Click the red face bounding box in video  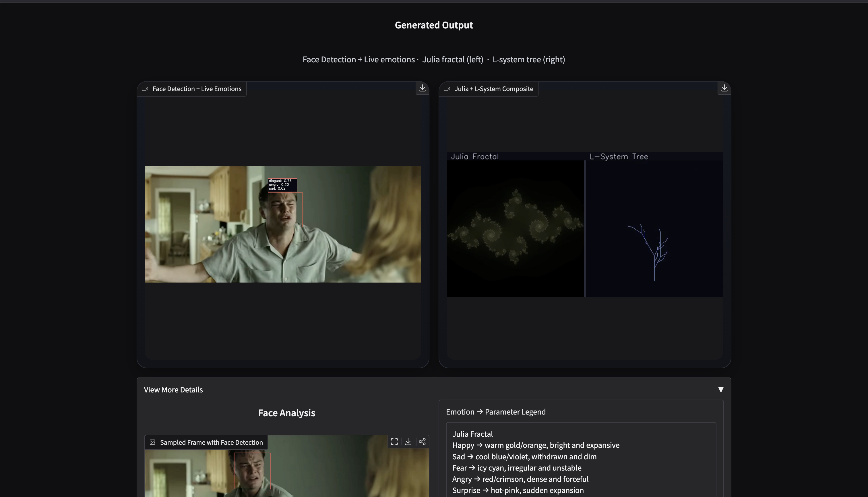[x=285, y=210]
